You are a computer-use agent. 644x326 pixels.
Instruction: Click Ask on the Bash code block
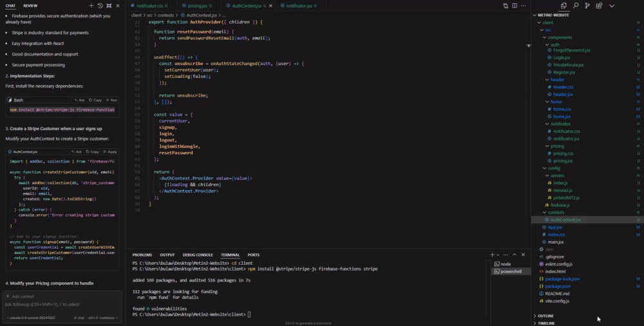click(x=79, y=100)
